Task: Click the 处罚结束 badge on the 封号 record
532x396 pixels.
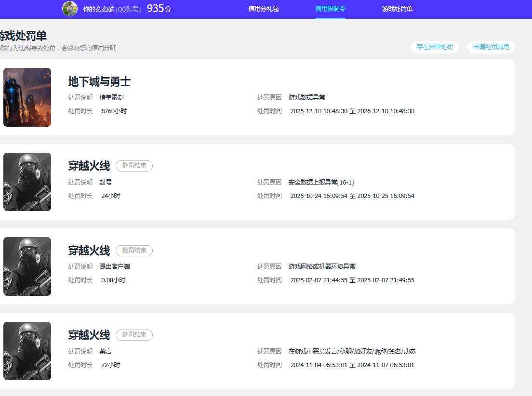Action: (134, 166)
